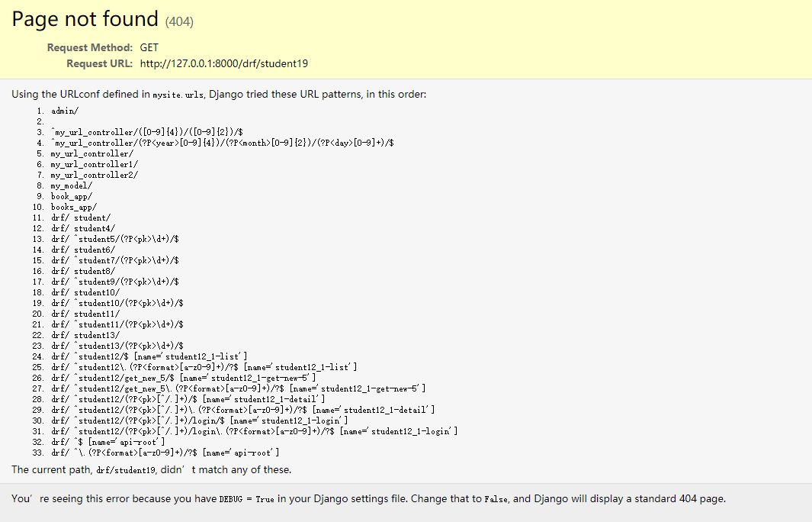This screenshot has height=522, width=812.
Task: Click the 'drf/ student8/' pattern
Action: [83, 271]
